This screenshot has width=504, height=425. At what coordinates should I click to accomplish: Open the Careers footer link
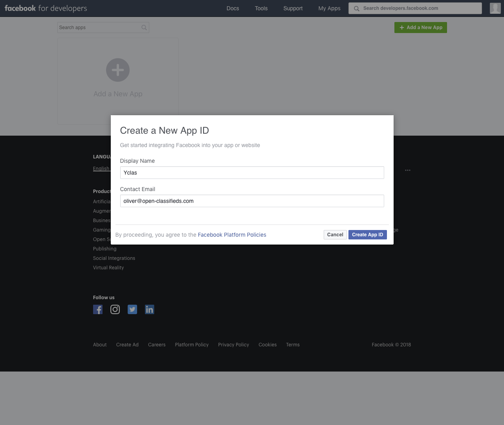click(x=157, y=345)
